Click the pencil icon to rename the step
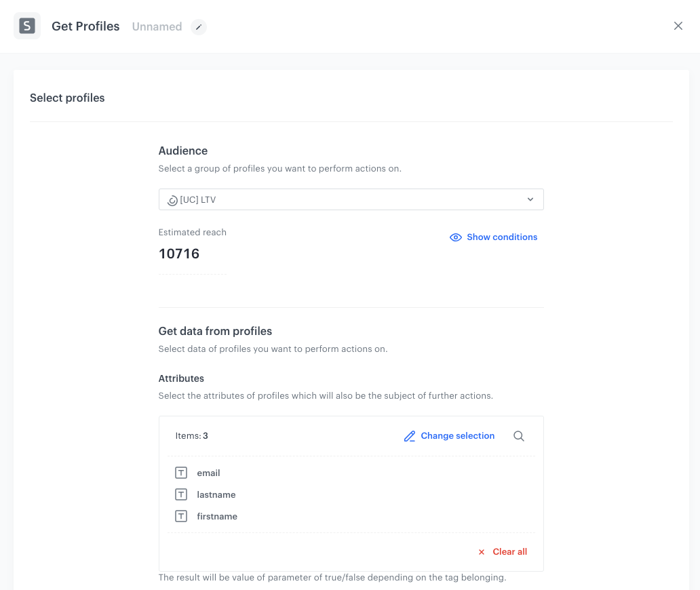Screen dimensions: 700x590 point(199,27)
